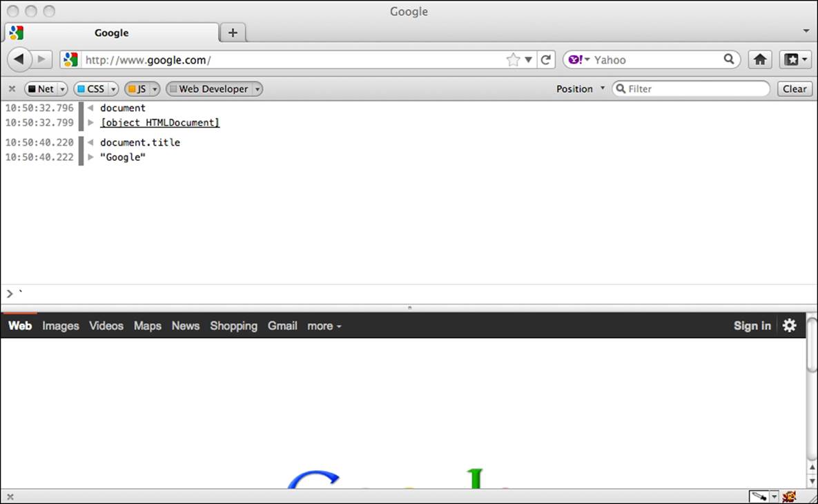This screenshot has height=504, width=818.
Task: Click the Sign in link
Action: (752, 326)
